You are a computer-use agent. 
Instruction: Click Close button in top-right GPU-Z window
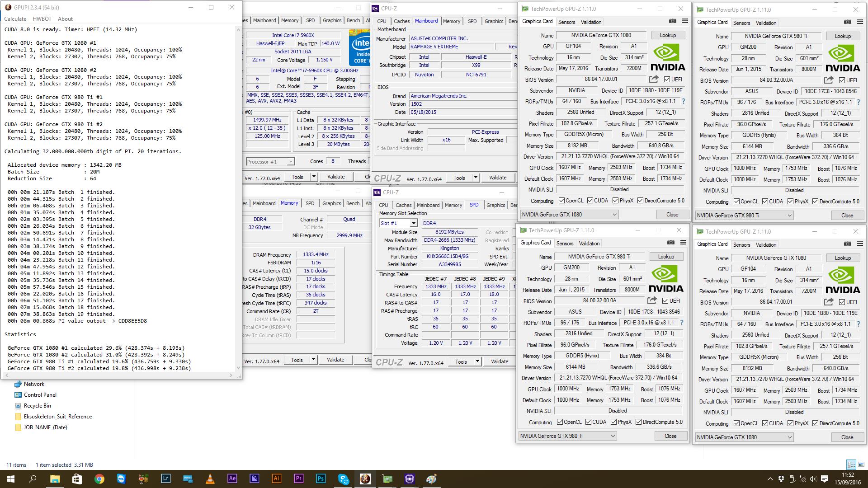[847, 216]
